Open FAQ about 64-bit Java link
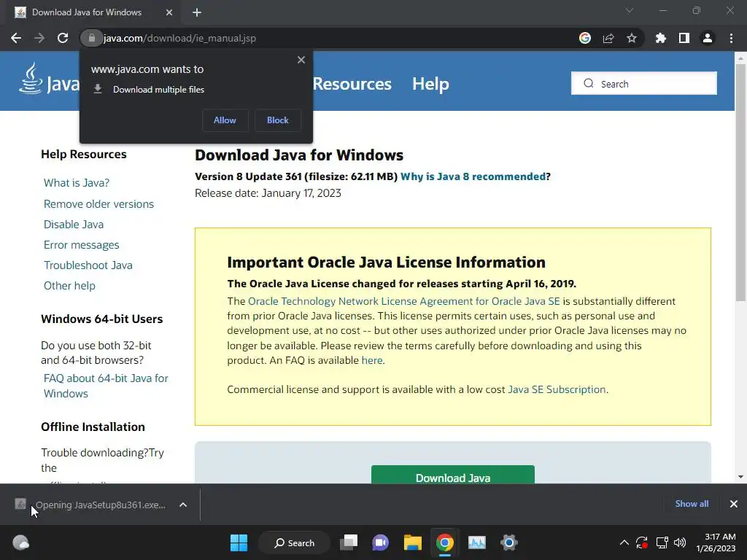747x560 pixels. (106, 386)
